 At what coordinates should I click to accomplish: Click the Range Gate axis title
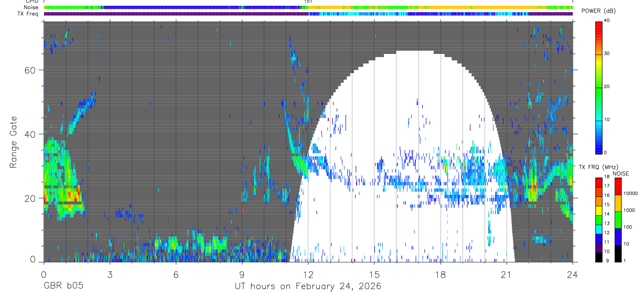(13, 142)
